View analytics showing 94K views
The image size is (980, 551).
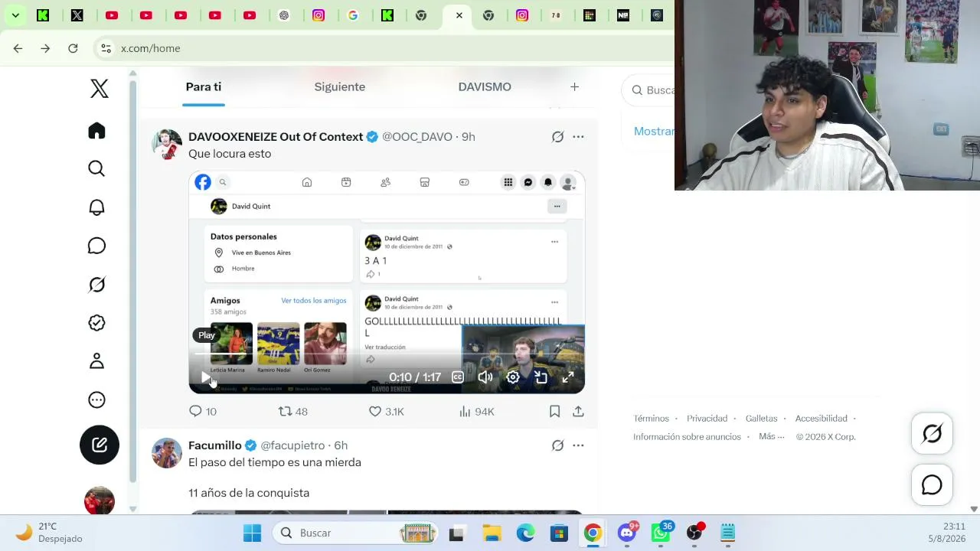pos(476,411)
